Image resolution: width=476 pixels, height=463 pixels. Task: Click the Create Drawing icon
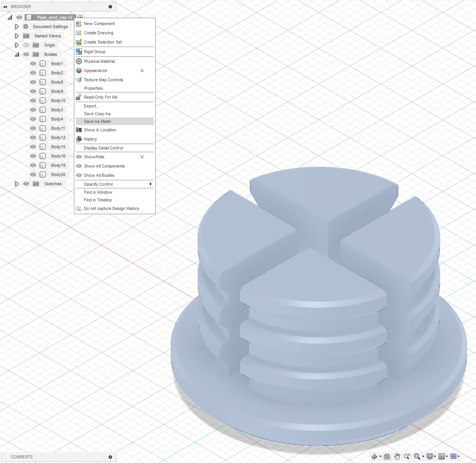pos(79,33)
